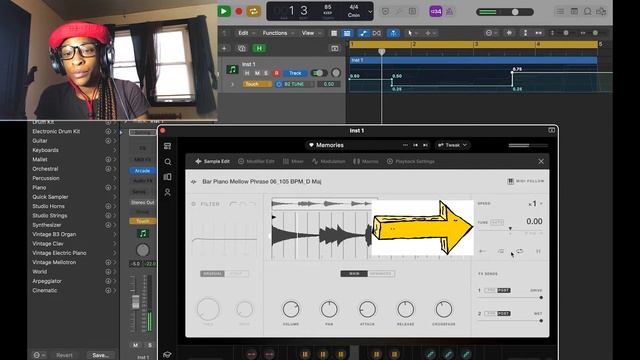Open the Note Pads icon in control bar
This screenshot has width=640, height=360.
tap(574, 11)
